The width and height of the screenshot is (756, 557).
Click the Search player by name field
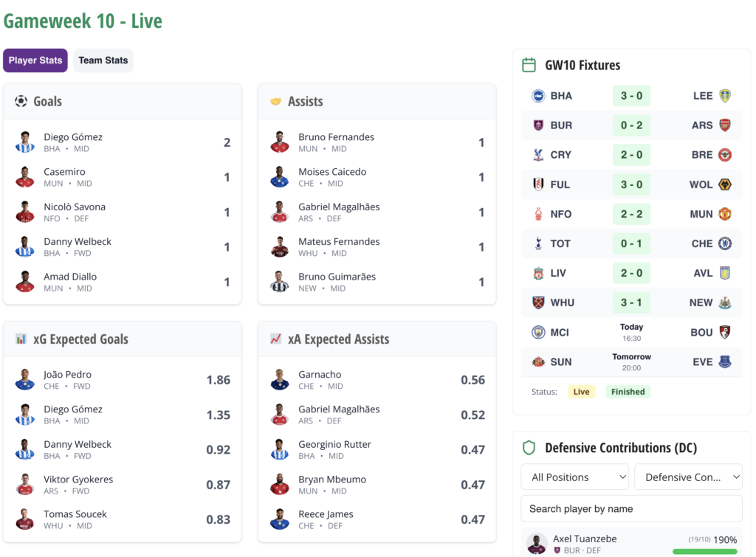(631, 508)
